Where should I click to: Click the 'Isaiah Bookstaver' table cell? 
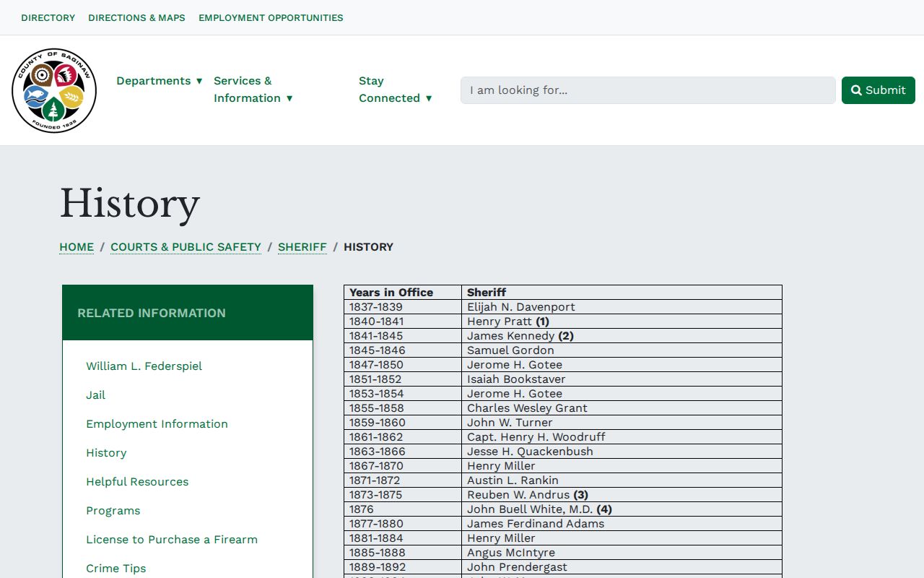622,379
